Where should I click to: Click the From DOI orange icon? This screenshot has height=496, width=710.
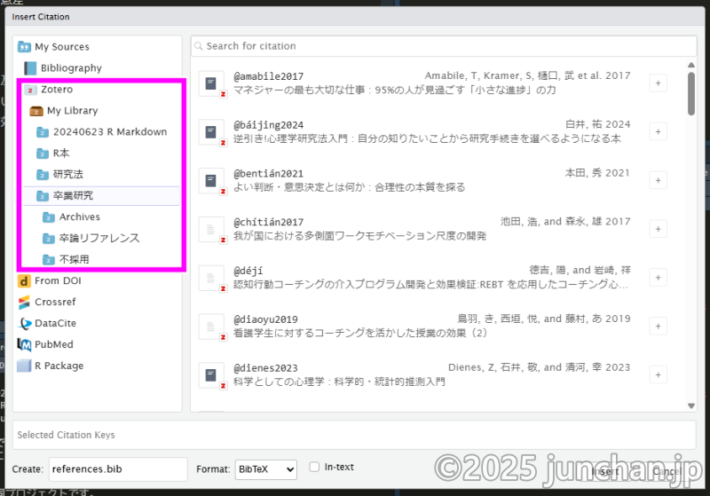(24, 281)
